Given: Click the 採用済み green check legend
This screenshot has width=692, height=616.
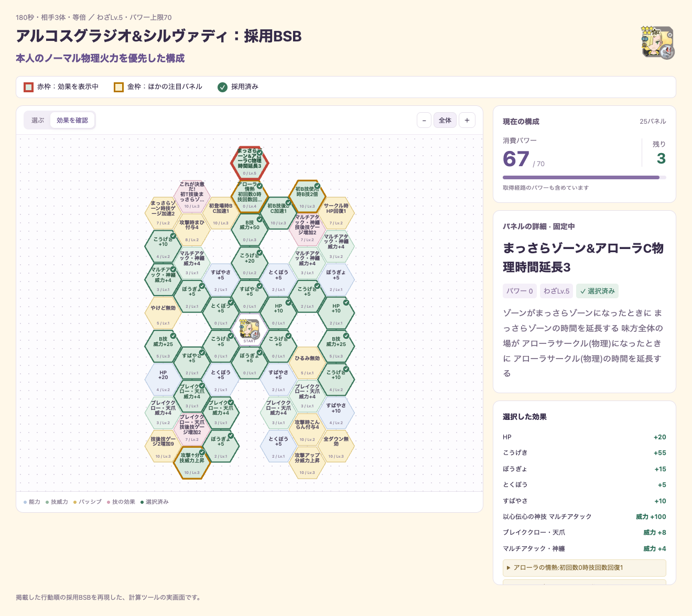Looking at the screenshot, I should coord(238,87).
